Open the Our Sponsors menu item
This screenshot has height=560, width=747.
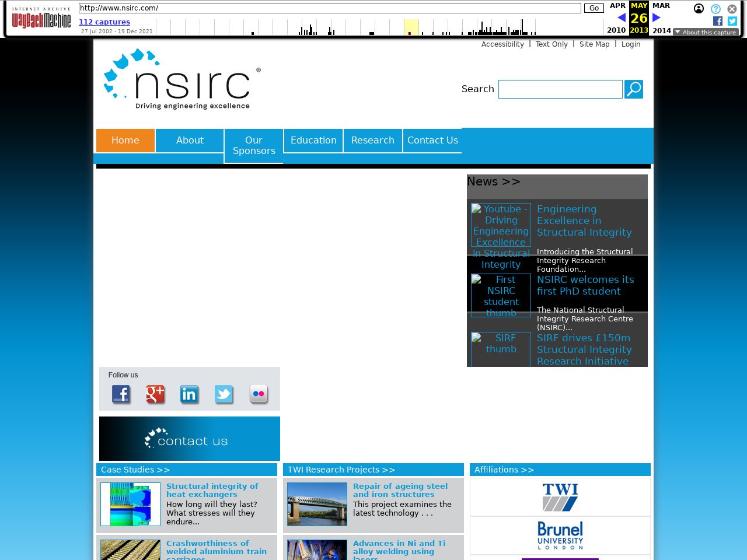click(x=254, y=146)
